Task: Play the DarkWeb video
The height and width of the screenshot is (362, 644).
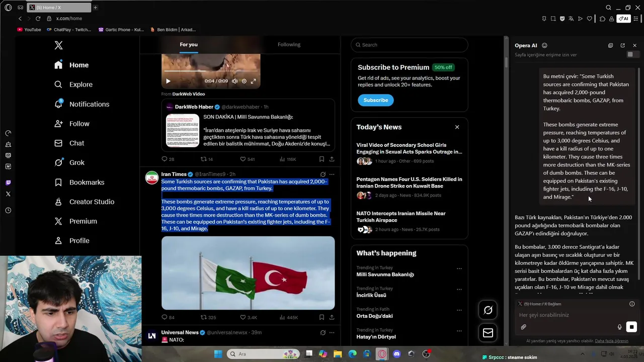Action: pos(168,81)
